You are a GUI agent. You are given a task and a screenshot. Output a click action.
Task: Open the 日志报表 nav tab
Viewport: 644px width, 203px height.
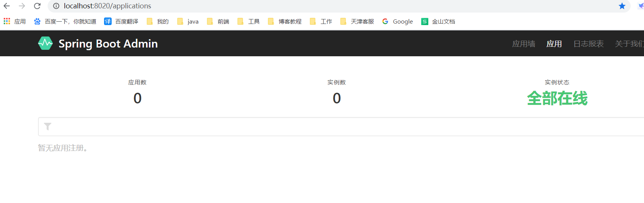point(588,44)
